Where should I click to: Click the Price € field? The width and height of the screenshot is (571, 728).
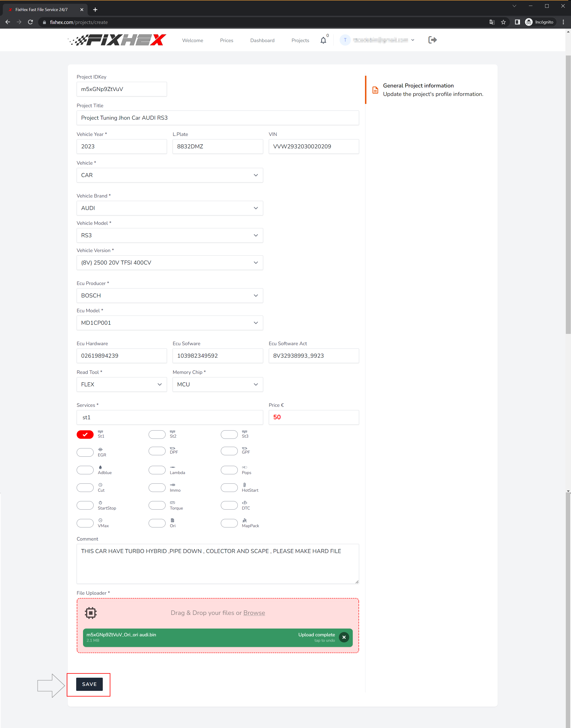pos(313,417)
